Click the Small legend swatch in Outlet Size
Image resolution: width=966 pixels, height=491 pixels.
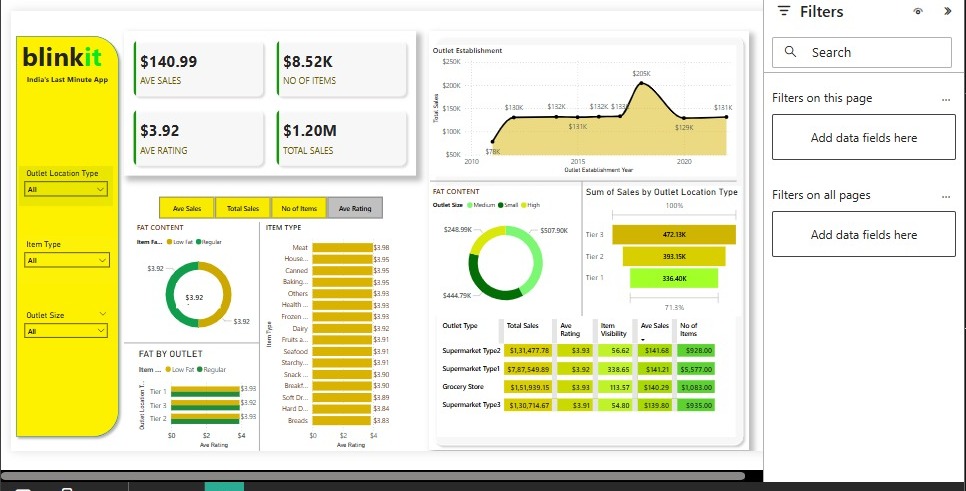click(x=501, y=205)
